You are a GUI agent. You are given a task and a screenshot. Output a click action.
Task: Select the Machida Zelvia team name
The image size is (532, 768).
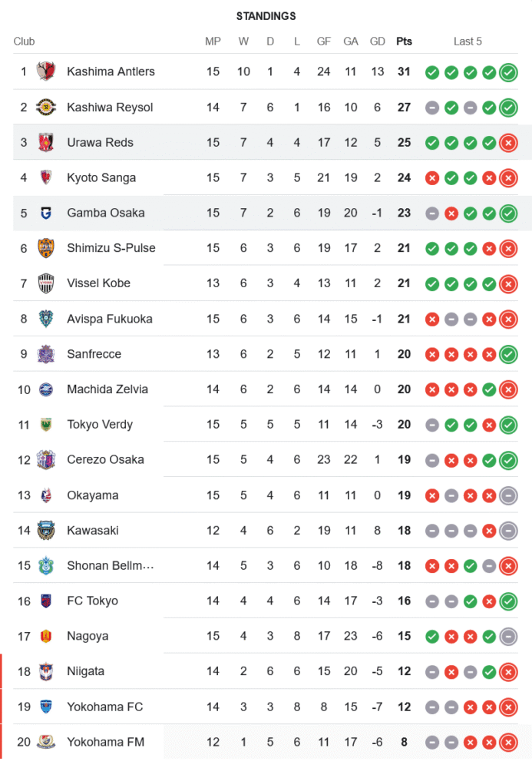click(x=107, y=389)
